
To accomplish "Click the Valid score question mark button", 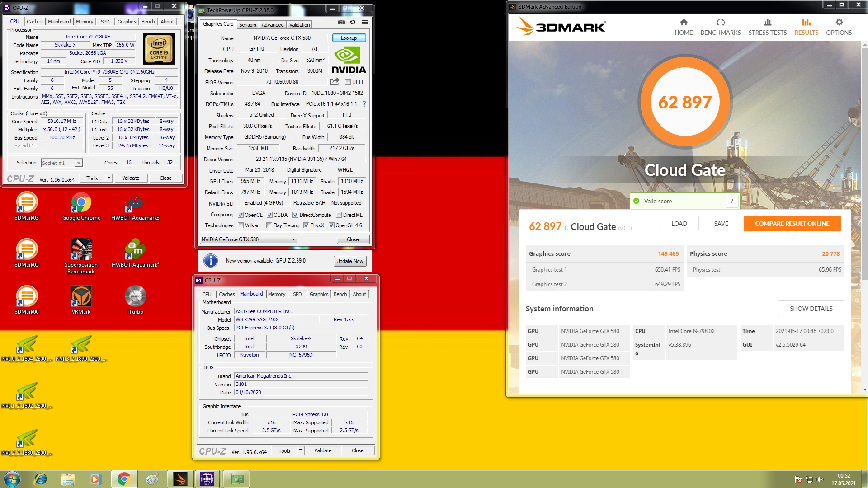I will [x=732, y=201].
